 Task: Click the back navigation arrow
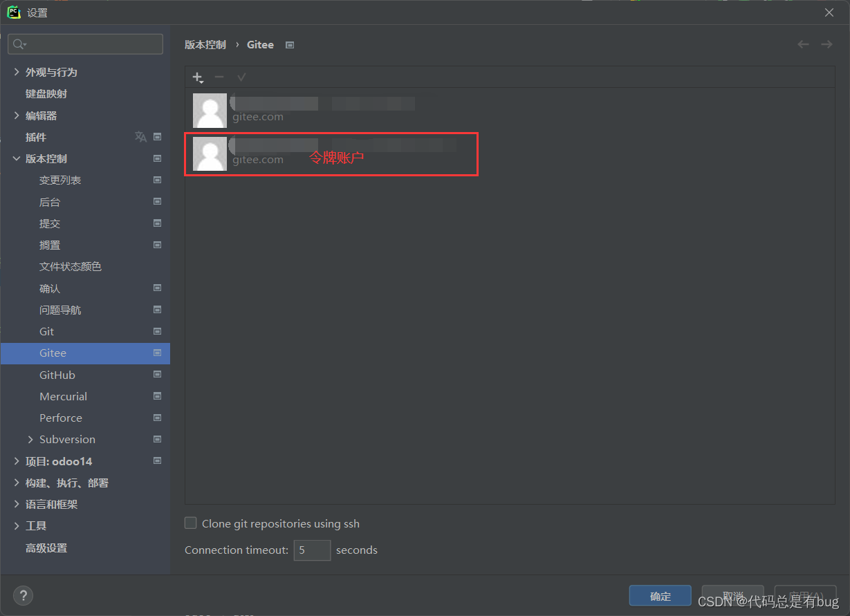pyautogui.click(x=803, y=44)
